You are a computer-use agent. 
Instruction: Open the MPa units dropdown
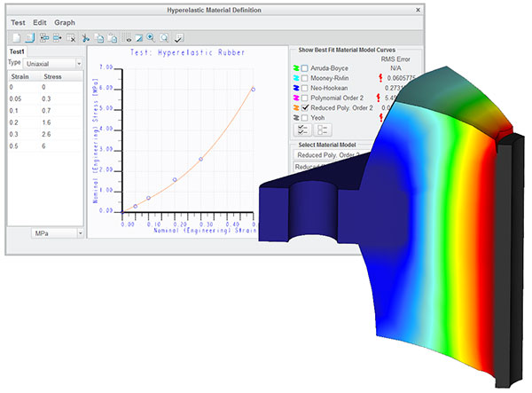coord(58,233)
